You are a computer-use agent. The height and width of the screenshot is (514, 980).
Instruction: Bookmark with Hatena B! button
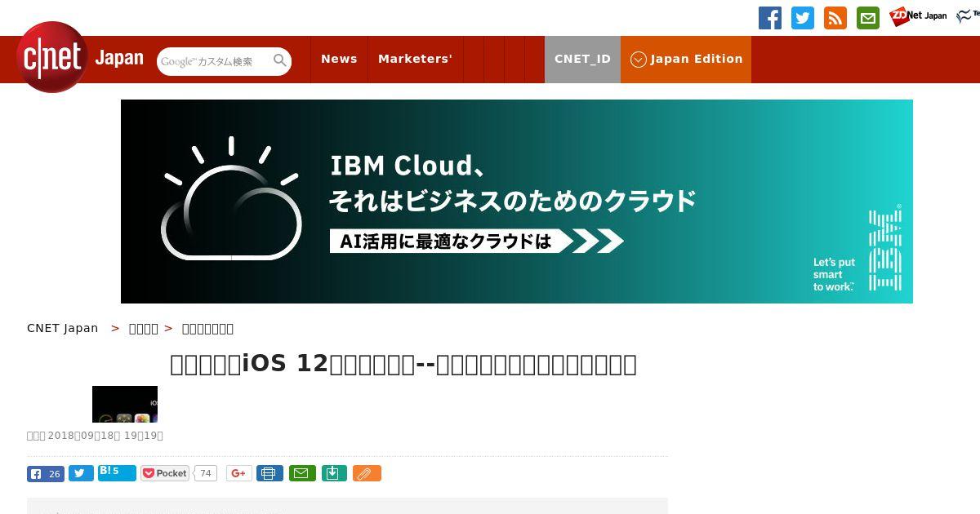coord(117,472)
